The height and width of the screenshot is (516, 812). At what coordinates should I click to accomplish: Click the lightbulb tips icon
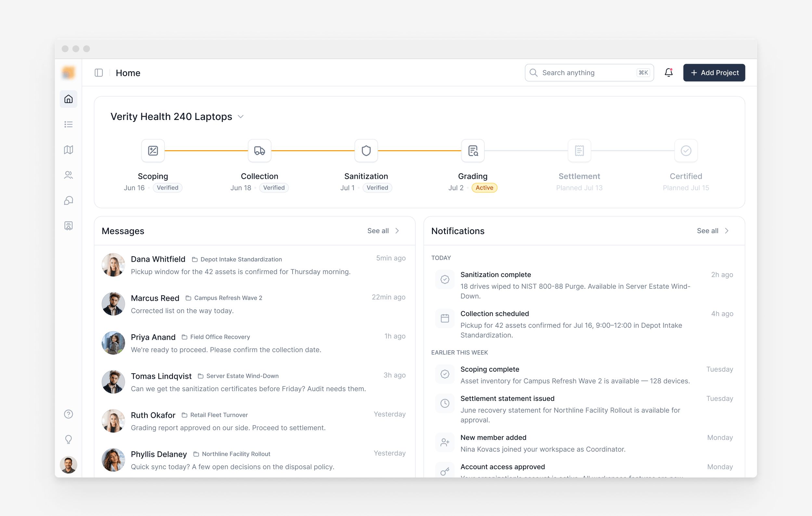pos(69,439)
